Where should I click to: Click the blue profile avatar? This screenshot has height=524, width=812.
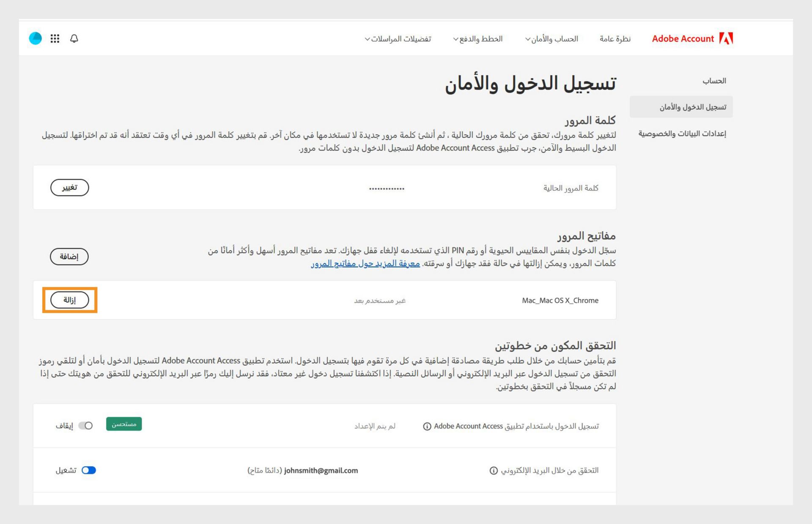click(36, 38)
